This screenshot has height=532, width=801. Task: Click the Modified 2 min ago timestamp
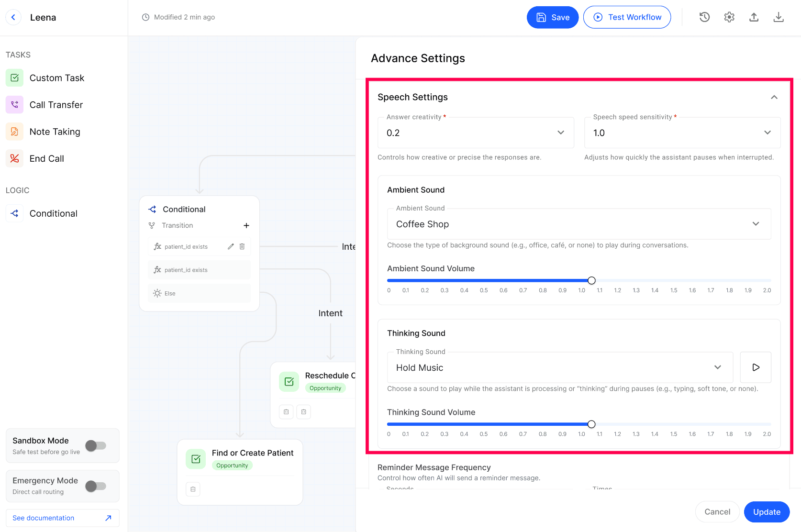179,17
